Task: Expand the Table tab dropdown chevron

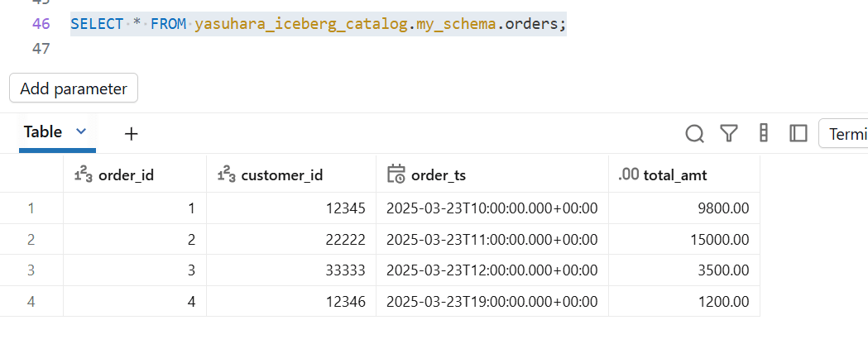Action: coord(81,131)
